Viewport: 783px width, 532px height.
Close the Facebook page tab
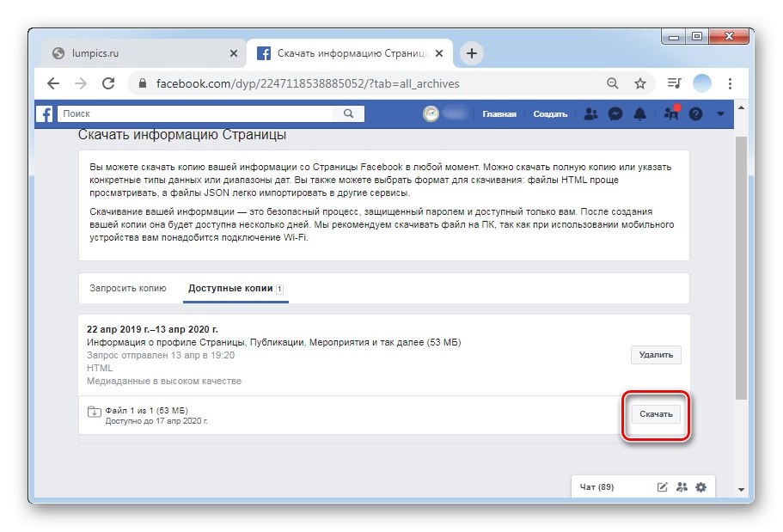439,53
